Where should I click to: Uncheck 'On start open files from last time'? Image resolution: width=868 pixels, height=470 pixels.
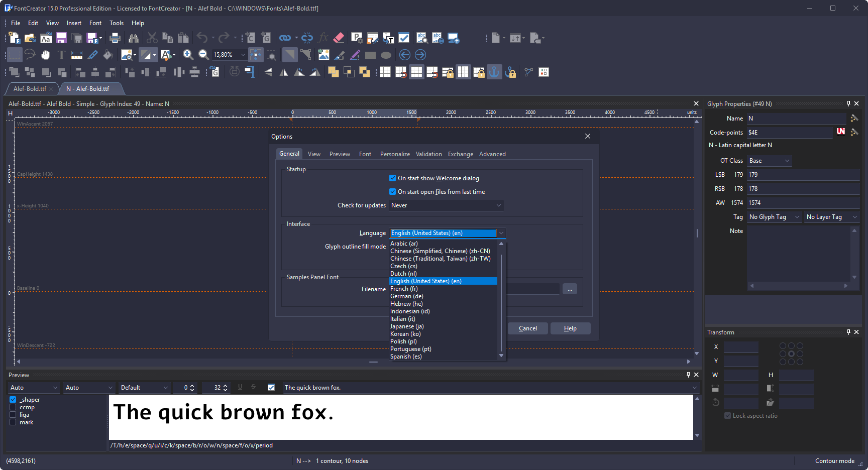[392, 192]
